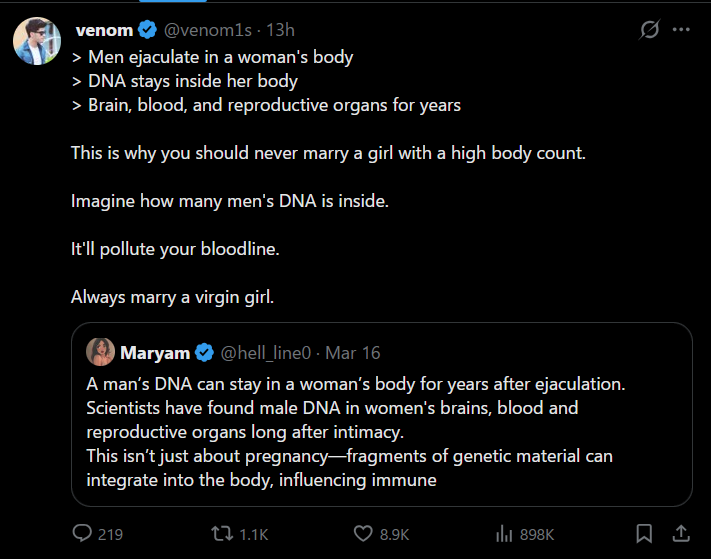
Task: Like the post with the heart icon
Action: (364, 534)
